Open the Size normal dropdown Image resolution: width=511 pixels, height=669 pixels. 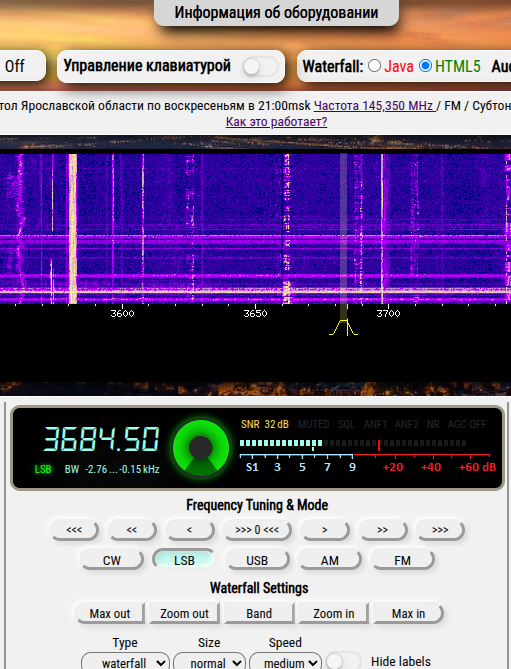(209, 662)
